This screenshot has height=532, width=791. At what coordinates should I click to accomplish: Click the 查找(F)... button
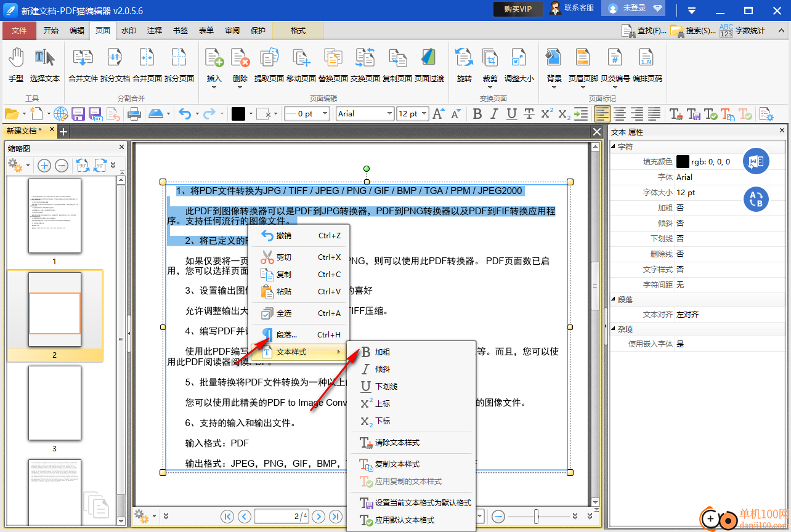pos(644,31)
